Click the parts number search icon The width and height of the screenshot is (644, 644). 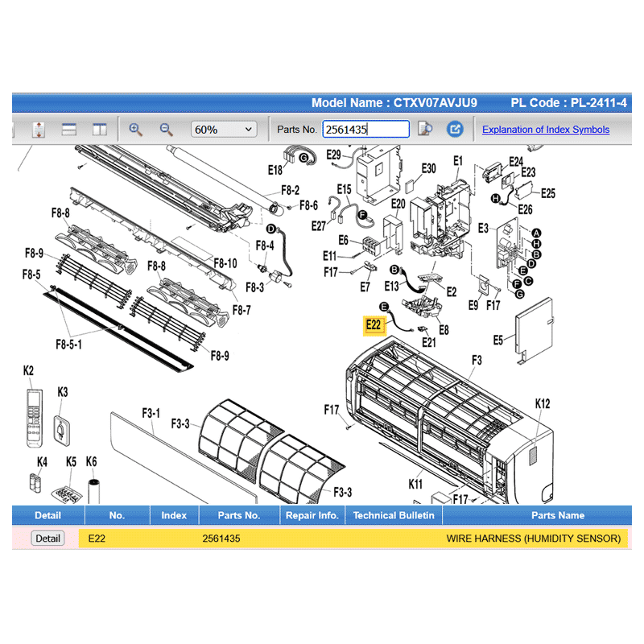[427, 130]
